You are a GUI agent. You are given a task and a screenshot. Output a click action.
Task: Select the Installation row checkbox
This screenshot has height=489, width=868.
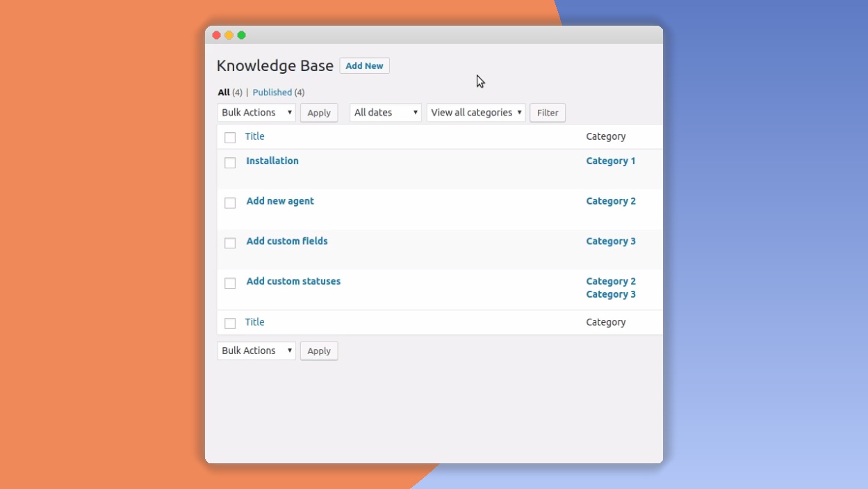[x=230, y=163]
